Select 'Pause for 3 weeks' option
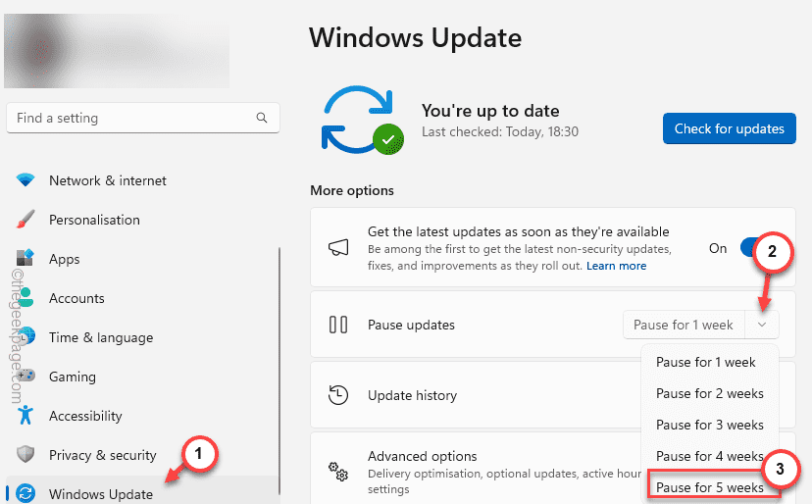Viewport: 812px width, 504px height. tap(710, 425)
